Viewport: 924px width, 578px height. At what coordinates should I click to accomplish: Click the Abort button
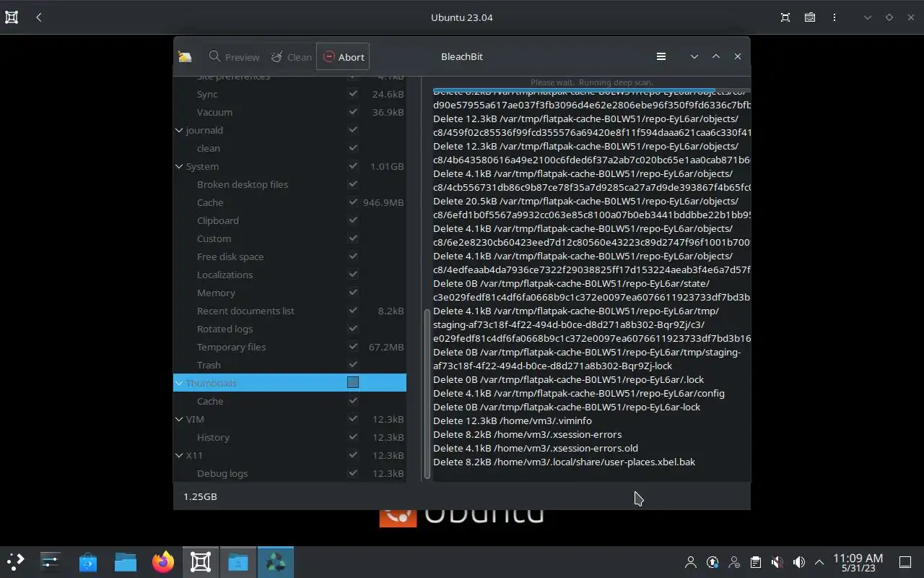(344, 56)
